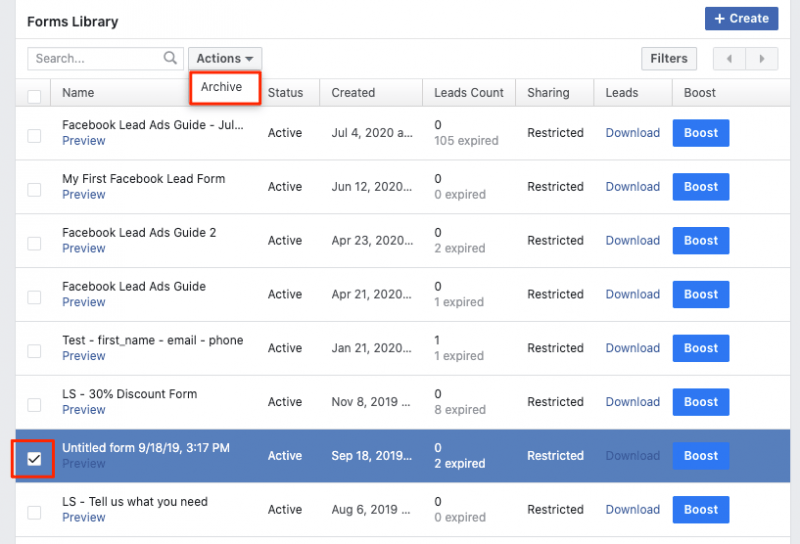Viewport: 800px width, 544px height.
Task: Click the Leads Count column header
Action: click(468, 93)
